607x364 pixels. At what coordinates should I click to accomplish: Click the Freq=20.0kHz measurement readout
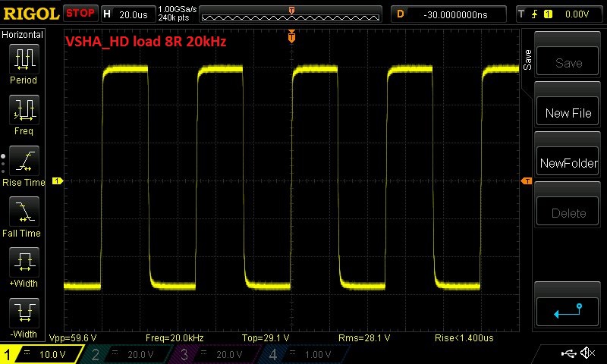click(x=175, y=337)
